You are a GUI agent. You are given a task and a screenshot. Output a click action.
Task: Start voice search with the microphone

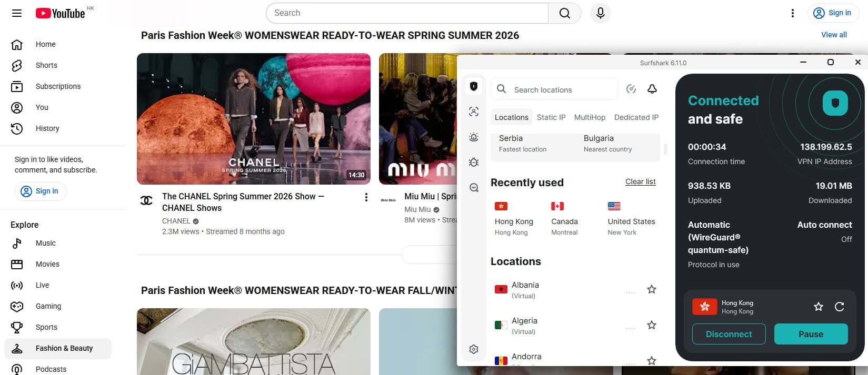601,13
